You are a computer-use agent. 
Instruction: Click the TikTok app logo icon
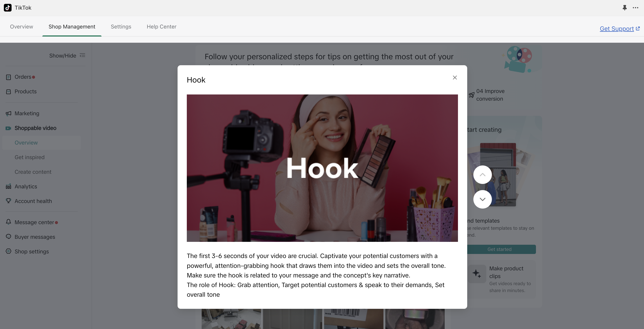8,8
